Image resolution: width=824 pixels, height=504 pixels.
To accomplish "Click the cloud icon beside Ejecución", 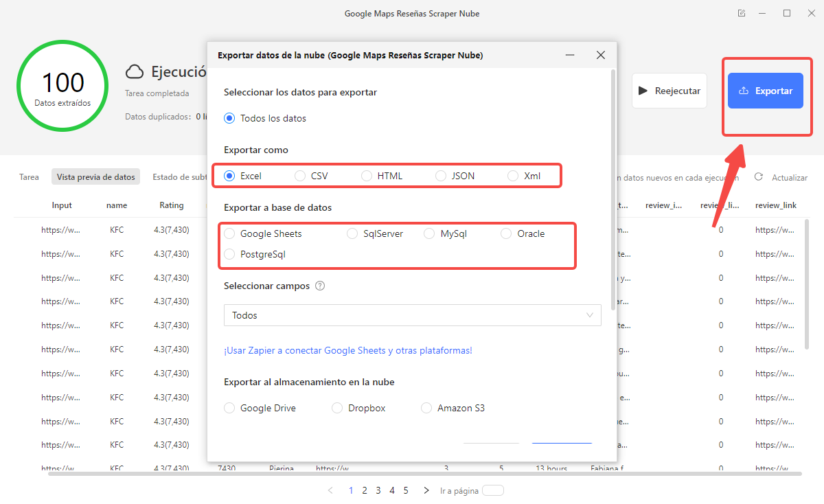I will point(133,71).
